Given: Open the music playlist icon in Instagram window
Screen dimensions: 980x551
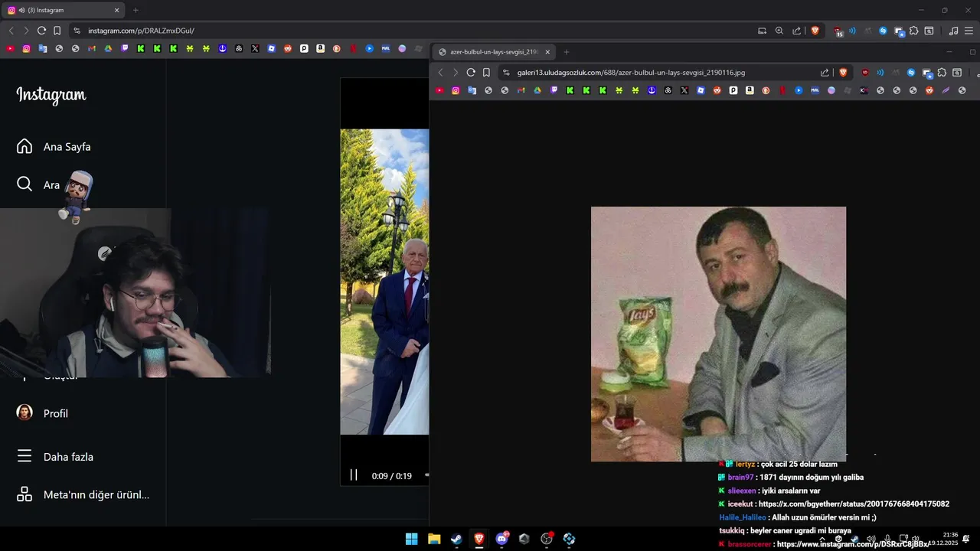Looking at the screenshot, I should click(953, 31).
